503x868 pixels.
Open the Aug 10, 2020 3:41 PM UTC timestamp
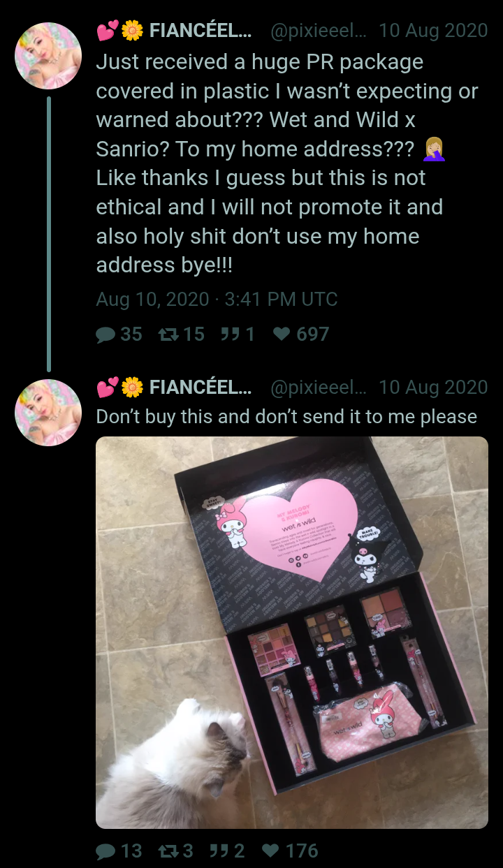point(217,300)
